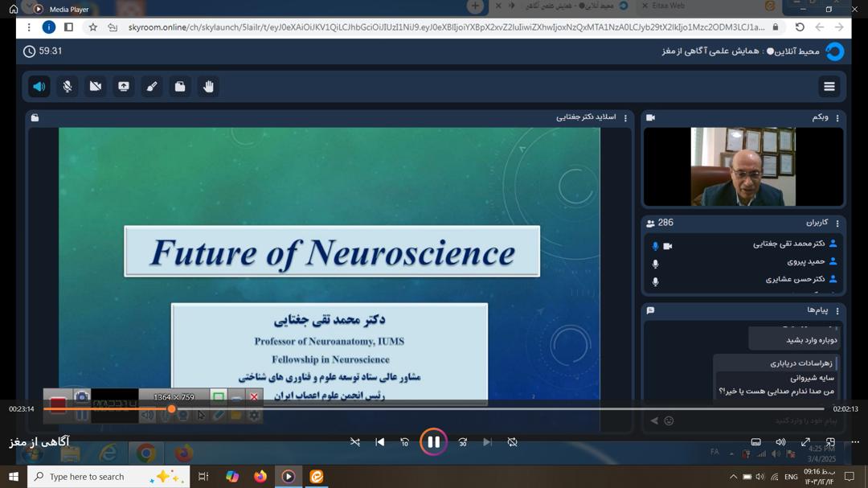The image size is (868, 488).
Task: Click the Media Player seek bar playhead
Action: pos(172,408)
